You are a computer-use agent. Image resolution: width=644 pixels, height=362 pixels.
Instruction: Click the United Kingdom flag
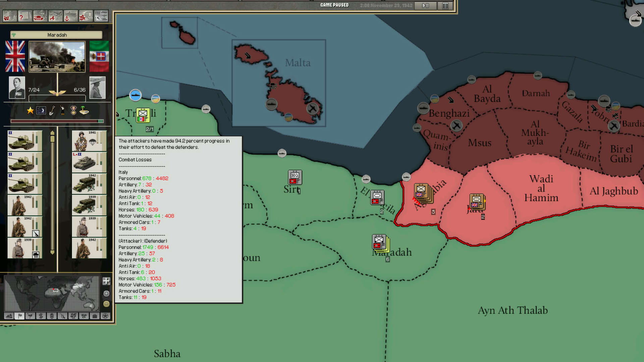[x=15, y=56]
